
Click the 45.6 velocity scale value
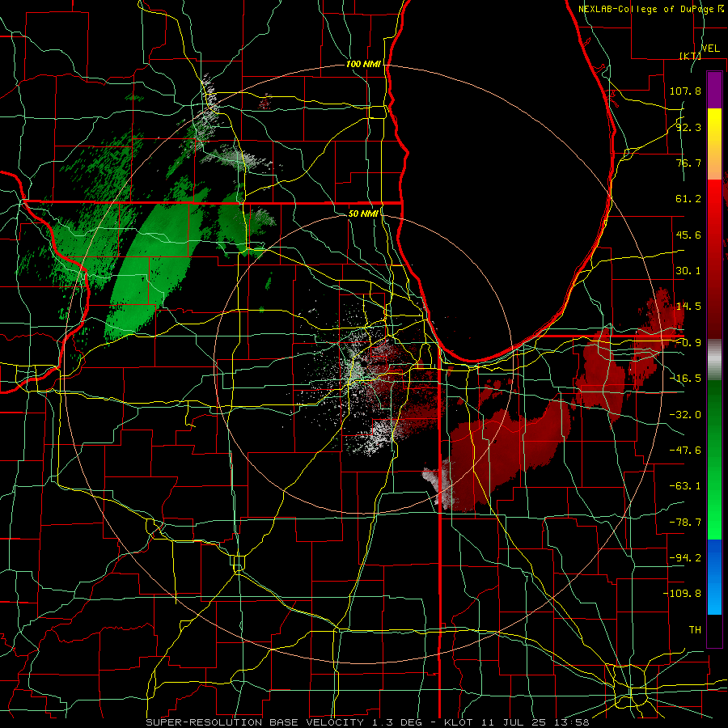[688, 235]
